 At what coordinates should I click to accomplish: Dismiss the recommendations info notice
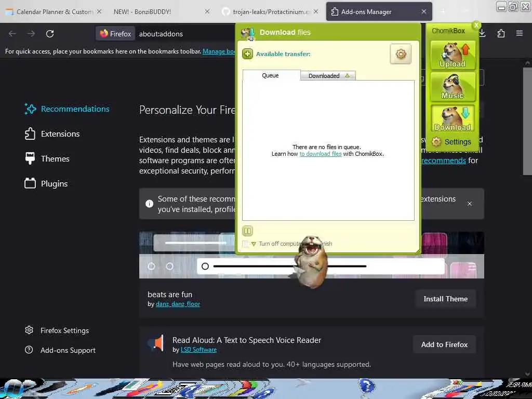470,204
